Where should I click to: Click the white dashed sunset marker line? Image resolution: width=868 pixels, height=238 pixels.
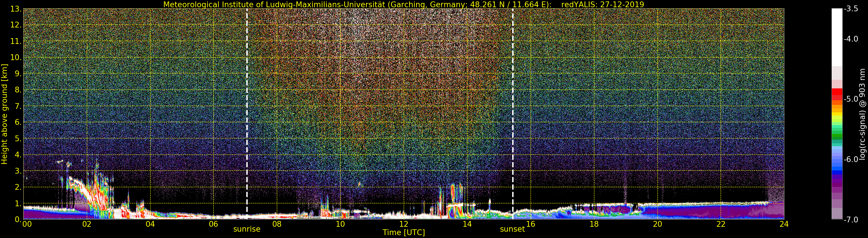(513, 114)
